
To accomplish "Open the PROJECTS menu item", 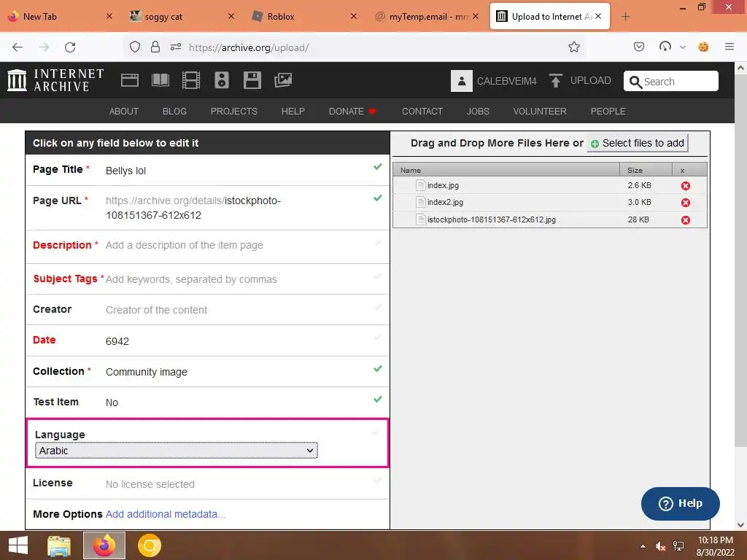I will (x=234, y=111).
